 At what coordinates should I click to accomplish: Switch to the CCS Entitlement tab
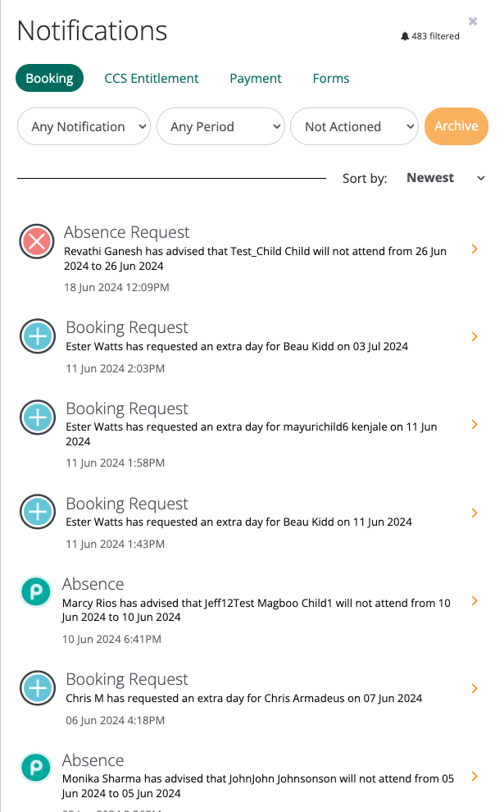pyautogui.click(x=151, y=78)
